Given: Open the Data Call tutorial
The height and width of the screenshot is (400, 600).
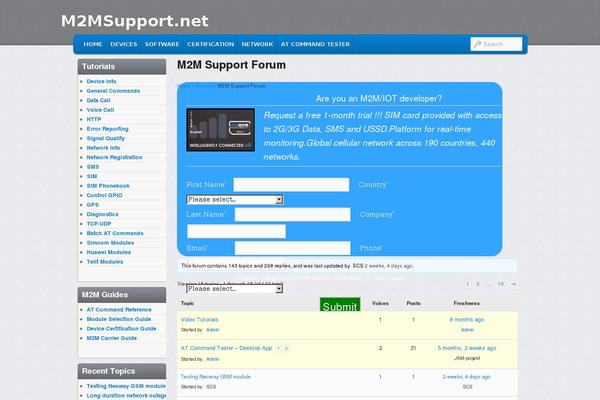Looking at the screenshot, I should pos(98,100).
